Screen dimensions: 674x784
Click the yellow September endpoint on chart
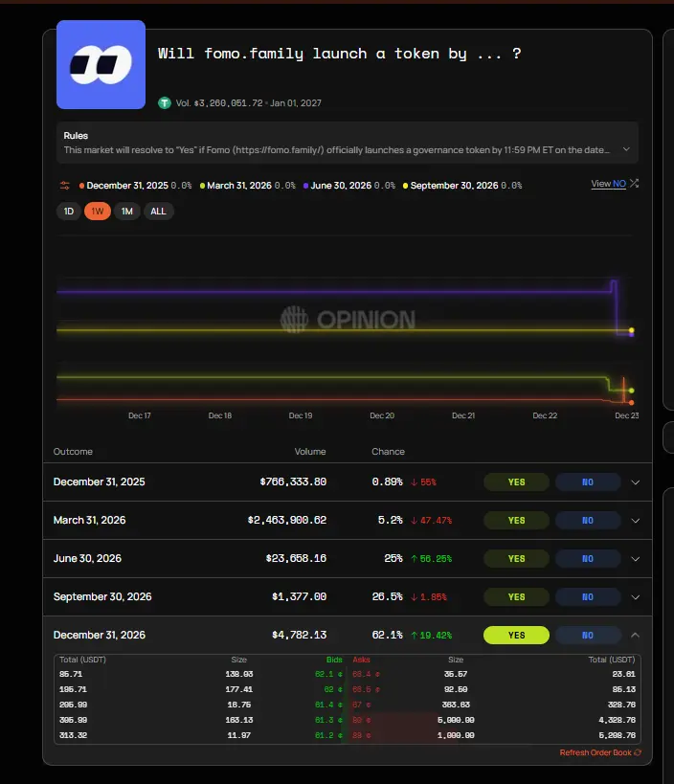click(632, 330)
